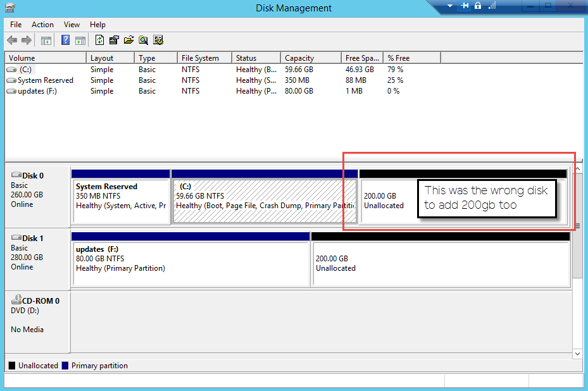Sort by the Capacity column header
Viewport: 588px width, 391px height.
click(x=311, y=58)
